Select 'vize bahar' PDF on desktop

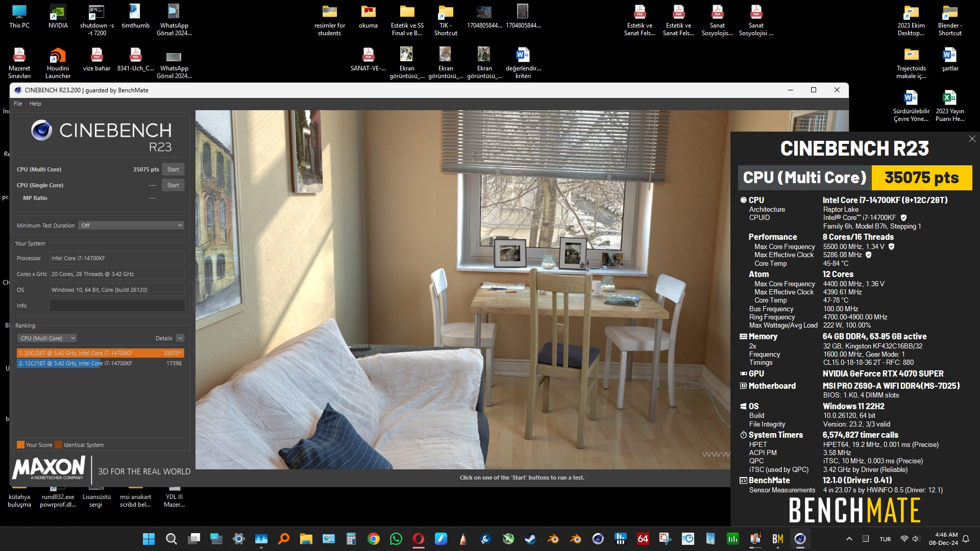tap(96, 59)
